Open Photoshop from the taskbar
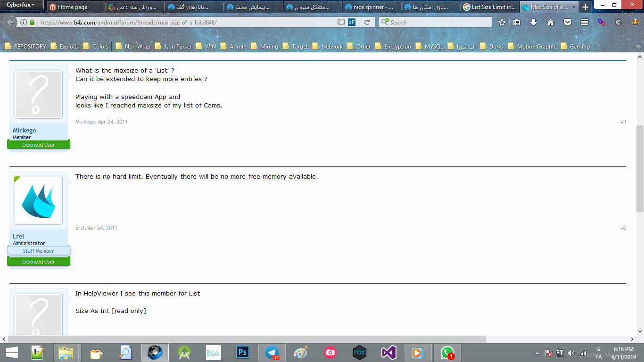 [242, 353]
